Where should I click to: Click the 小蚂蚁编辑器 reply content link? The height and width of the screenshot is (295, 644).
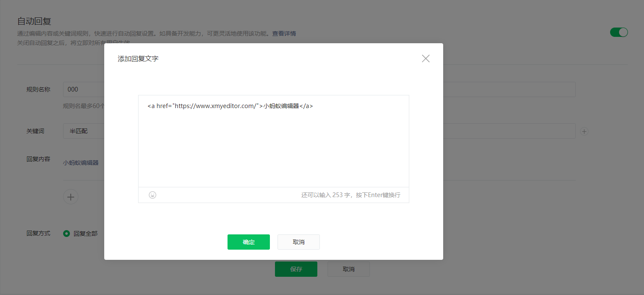click(x=81, y=162)
